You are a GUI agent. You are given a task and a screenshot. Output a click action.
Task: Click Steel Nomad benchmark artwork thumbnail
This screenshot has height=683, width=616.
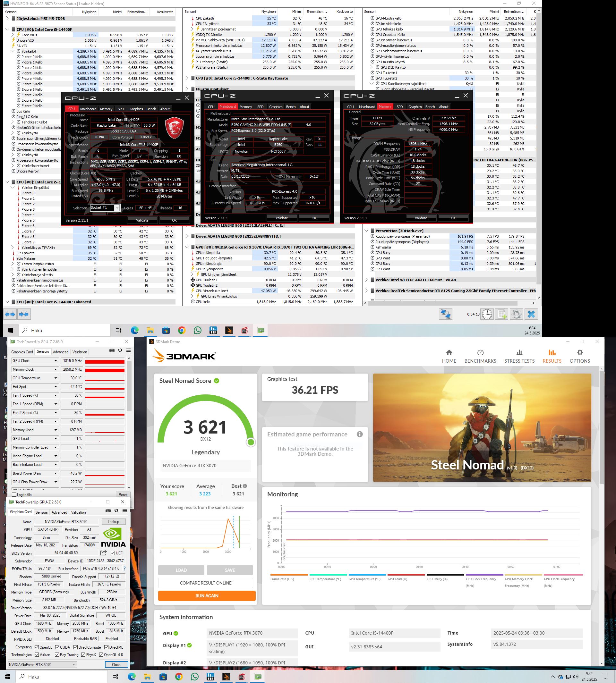pyautogui.click(x=482, y=427)
